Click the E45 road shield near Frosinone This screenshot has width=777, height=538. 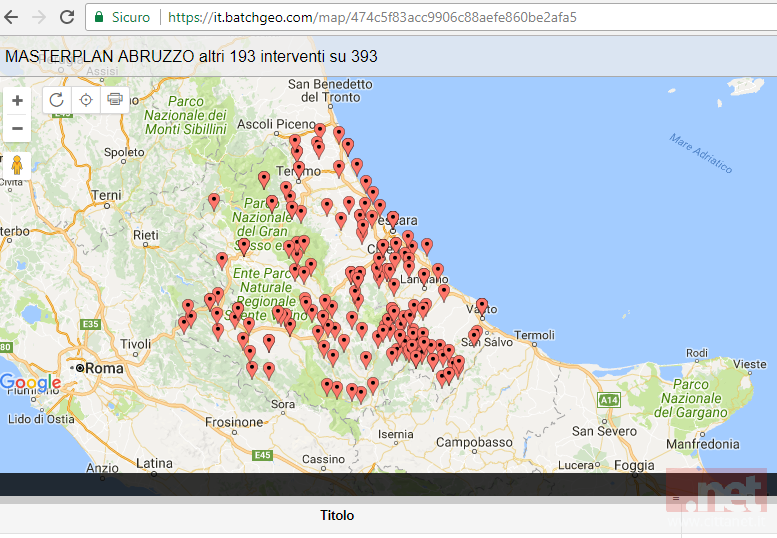pos(262,455)
